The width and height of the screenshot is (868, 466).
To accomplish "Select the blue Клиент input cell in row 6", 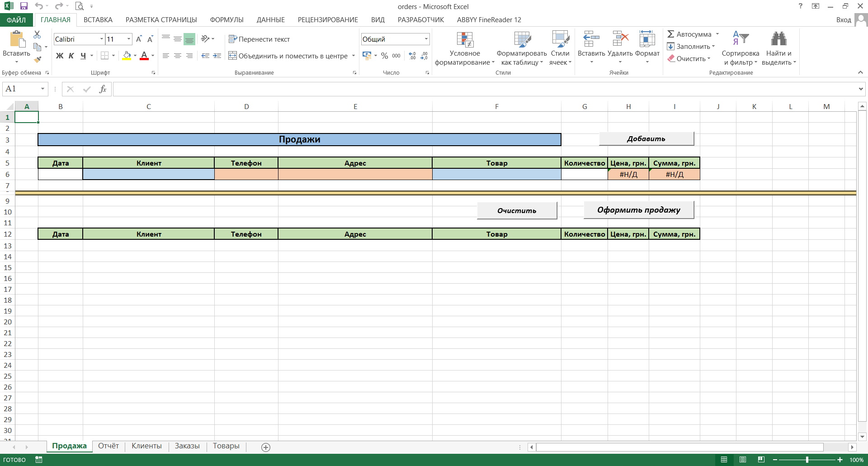I will pyautogui.click(x=149, y=174).
